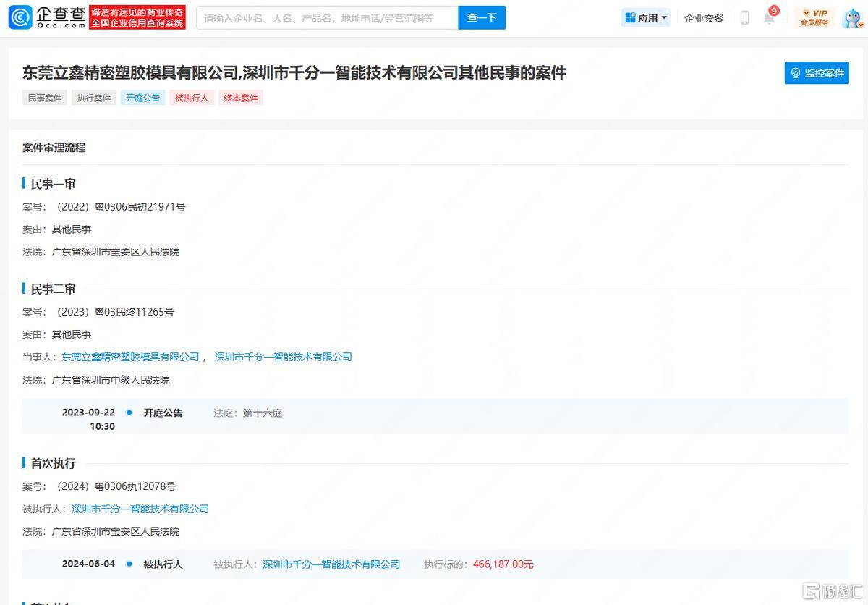The width and height of the screenshot is (868, 605).
Task: Open the mobile phone icon in the header
Action: click(x=744, y=18)
